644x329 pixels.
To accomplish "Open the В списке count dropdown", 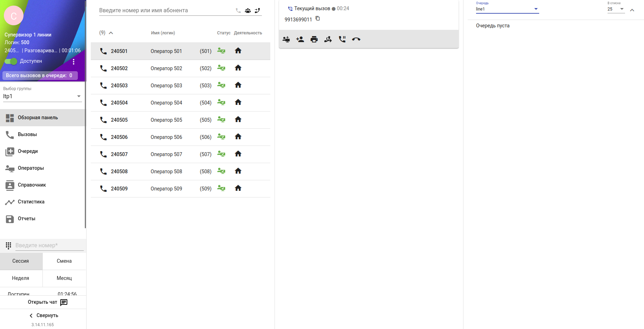I will click(x=616, y=9).
